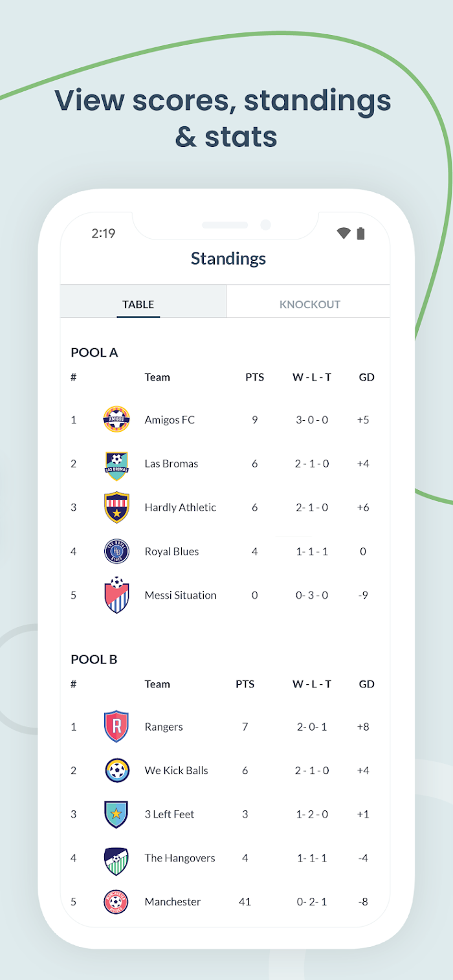
Task: Tap the Messi Situation team logo
Action: coord(116,594)
